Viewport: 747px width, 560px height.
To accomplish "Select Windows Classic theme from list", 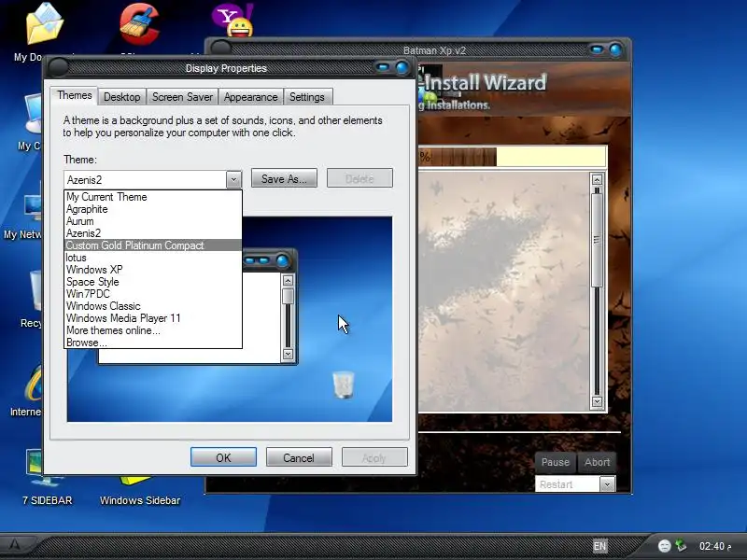I will [153, 306].
